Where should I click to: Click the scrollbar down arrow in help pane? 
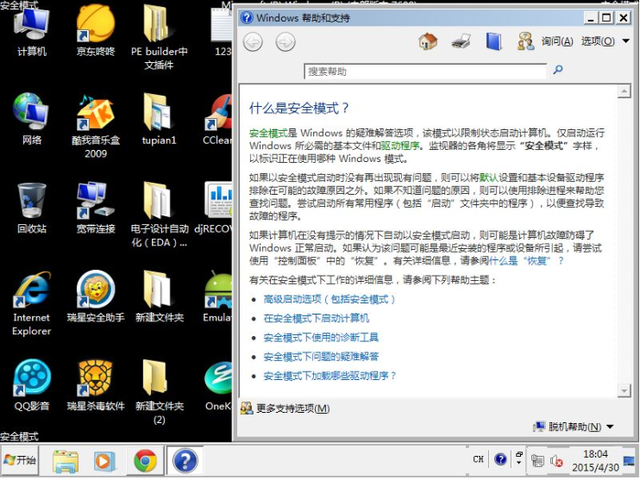click(624, 391)
